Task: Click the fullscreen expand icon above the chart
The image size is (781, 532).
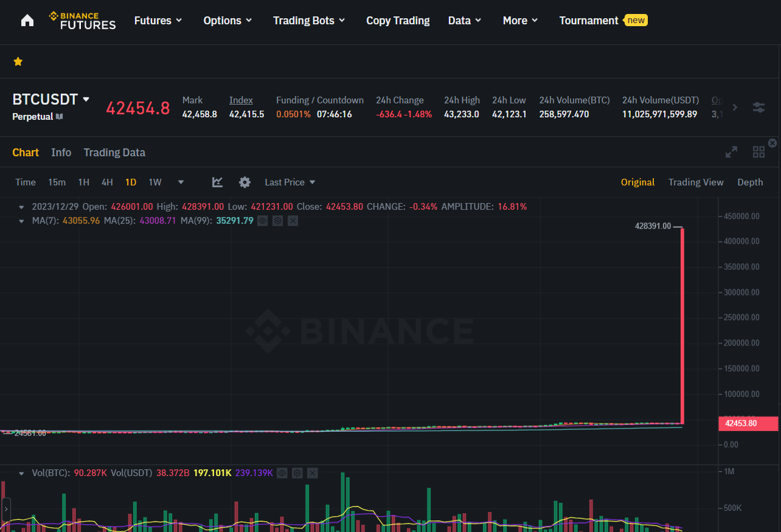Action: (731, 152)
